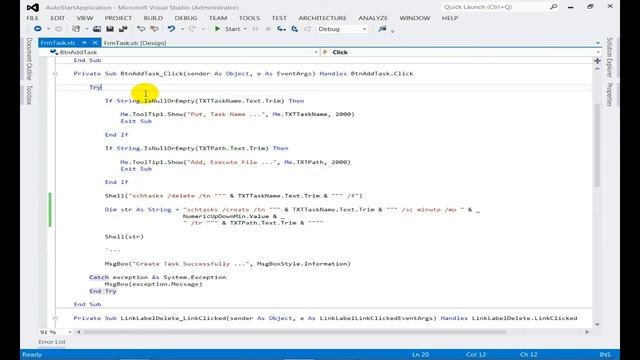The width and height of the screenshot is (640, 360).
Task: Click the Visual Studio logo icon
Action: [x=33, y=7]
